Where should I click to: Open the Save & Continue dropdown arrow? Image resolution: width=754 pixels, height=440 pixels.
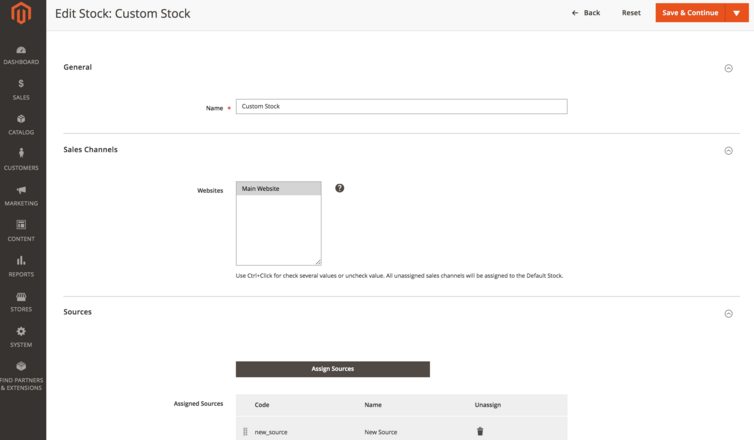(x=737, y=13)
